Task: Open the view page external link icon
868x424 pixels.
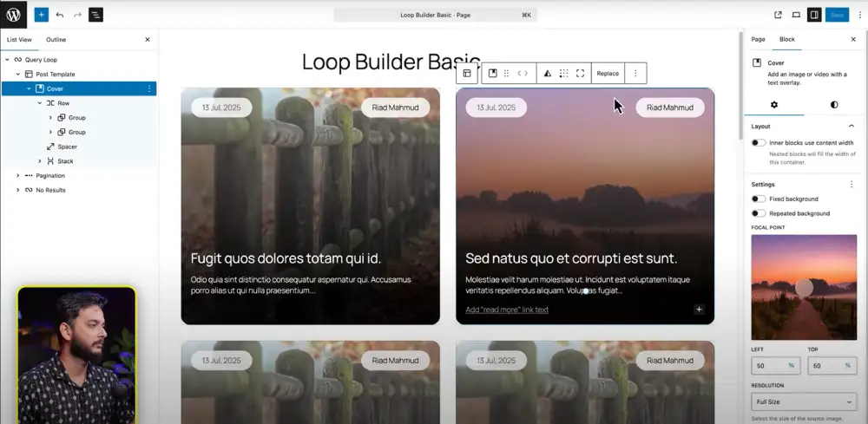Action: (778, 15)
